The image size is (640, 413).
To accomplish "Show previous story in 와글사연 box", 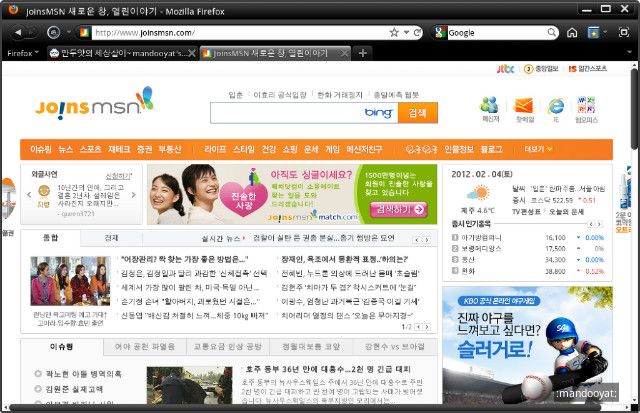I will 29,195.
